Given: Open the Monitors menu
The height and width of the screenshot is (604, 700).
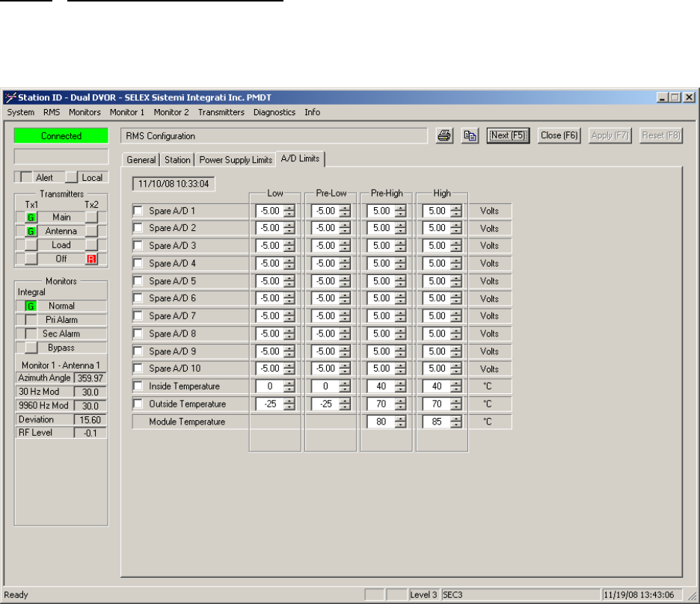Looking at the screenshot, I should pyautogui.click(x=85, y=112).
